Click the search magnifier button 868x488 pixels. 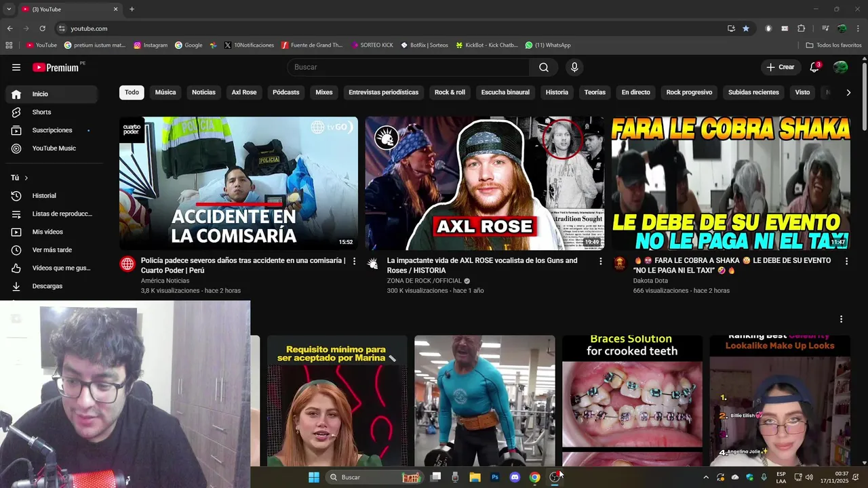[x=544, y=67]
